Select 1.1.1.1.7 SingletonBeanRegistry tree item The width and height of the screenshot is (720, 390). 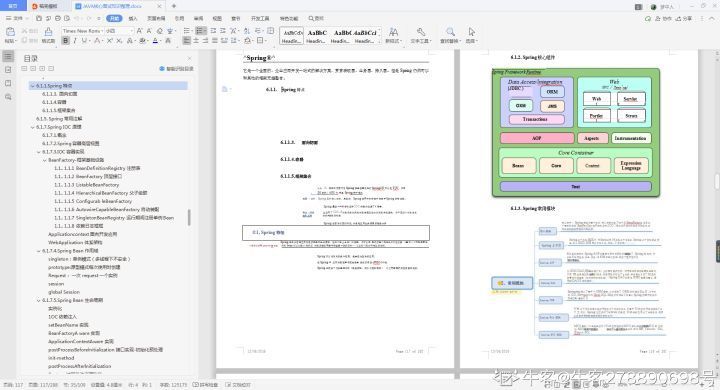[x=114, y=218]
